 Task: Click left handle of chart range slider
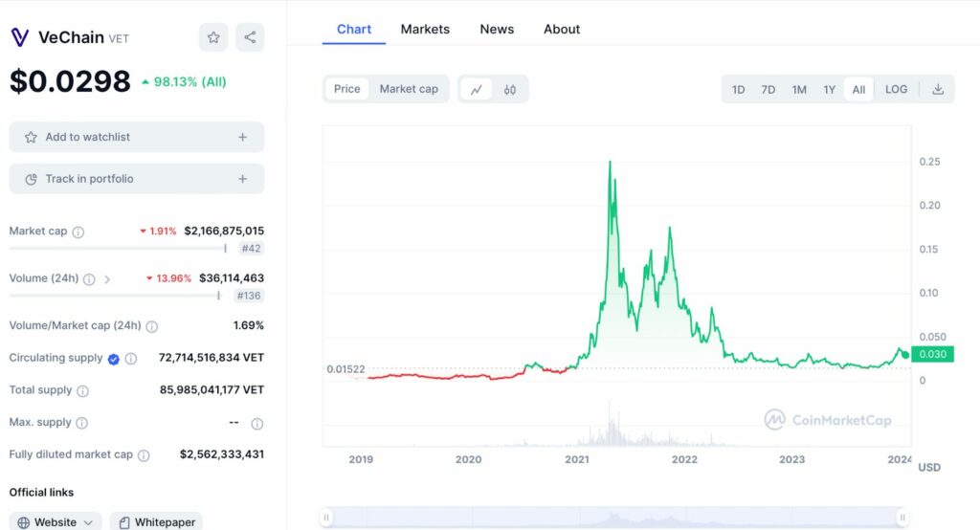(326, 518)
